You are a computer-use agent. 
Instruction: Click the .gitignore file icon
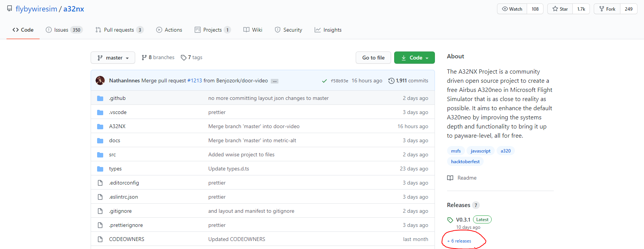point(100,211)
